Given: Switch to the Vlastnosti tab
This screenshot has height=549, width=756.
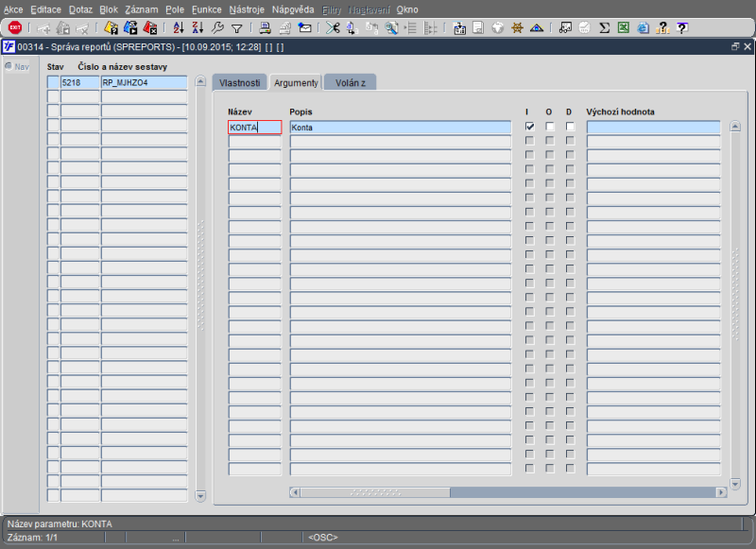Looking at the screenshot, I should tap(240, 83).
